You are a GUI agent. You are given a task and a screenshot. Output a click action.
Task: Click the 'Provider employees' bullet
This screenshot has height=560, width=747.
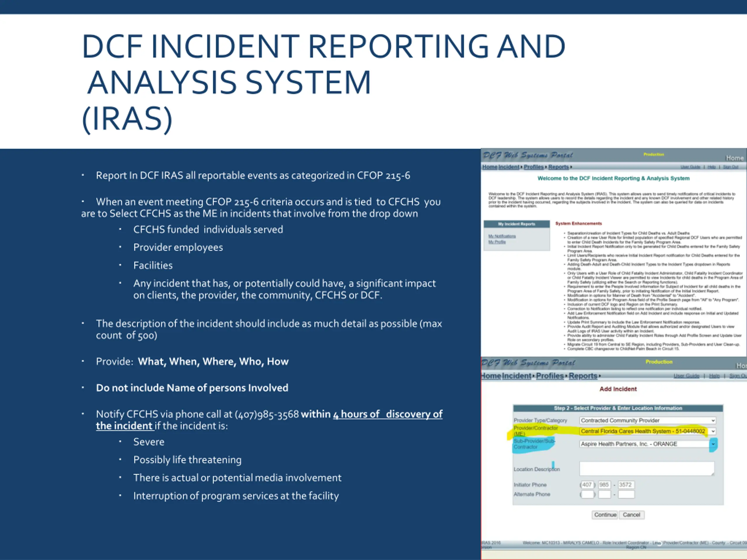point(178,247)
